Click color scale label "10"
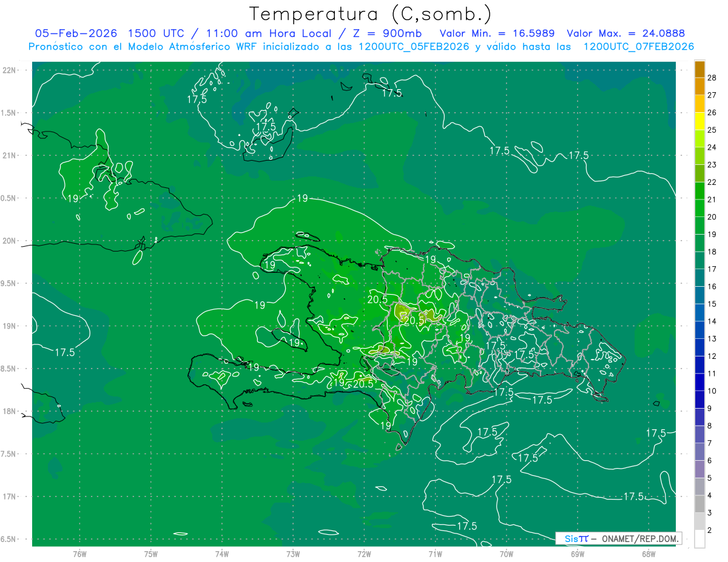The image size is (728, 562). (712, 391)
